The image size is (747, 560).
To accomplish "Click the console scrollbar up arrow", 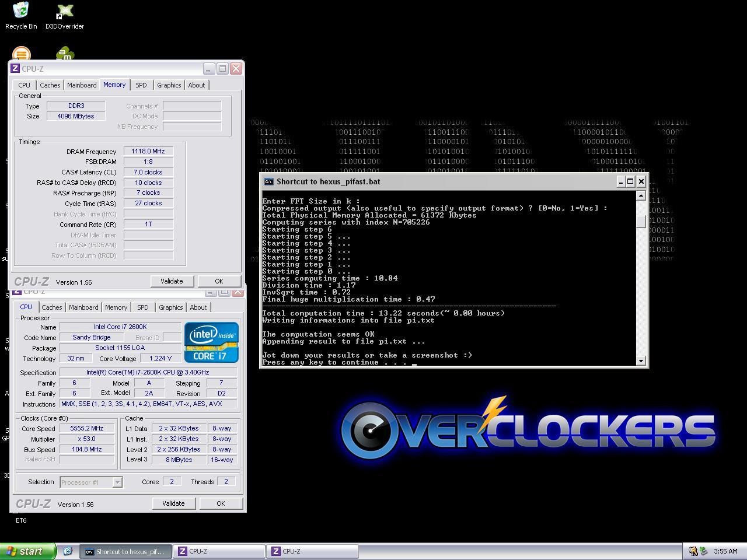I will [x=641, y=196].
